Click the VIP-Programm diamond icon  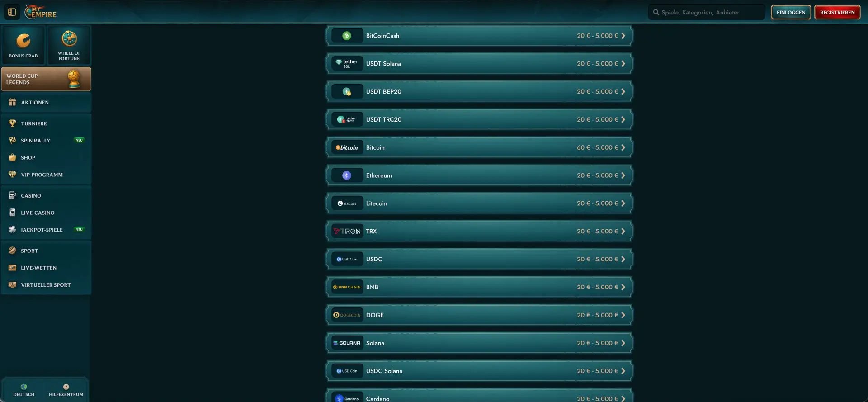[x=13, y=175]
